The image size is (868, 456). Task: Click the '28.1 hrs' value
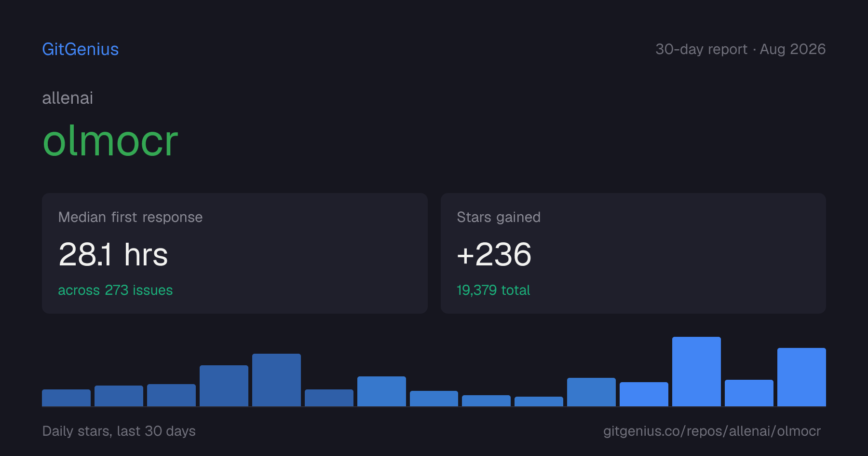(113, 254)
